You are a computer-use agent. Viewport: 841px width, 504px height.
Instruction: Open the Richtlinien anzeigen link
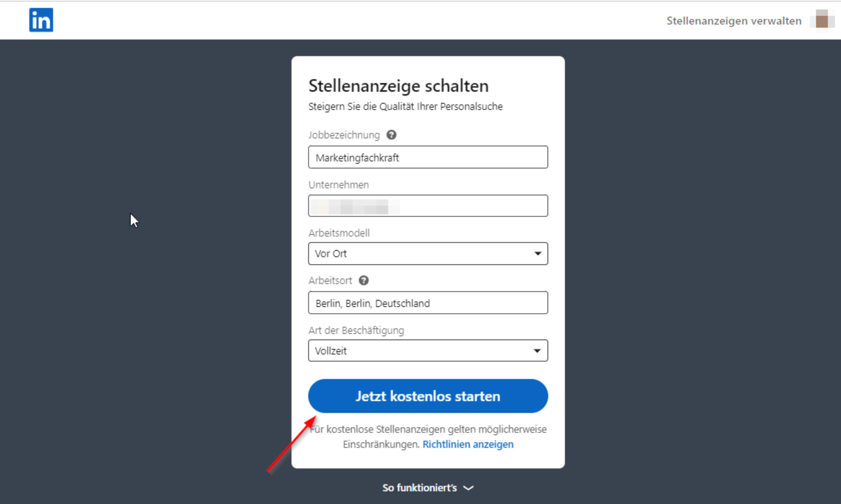(468, 444)
